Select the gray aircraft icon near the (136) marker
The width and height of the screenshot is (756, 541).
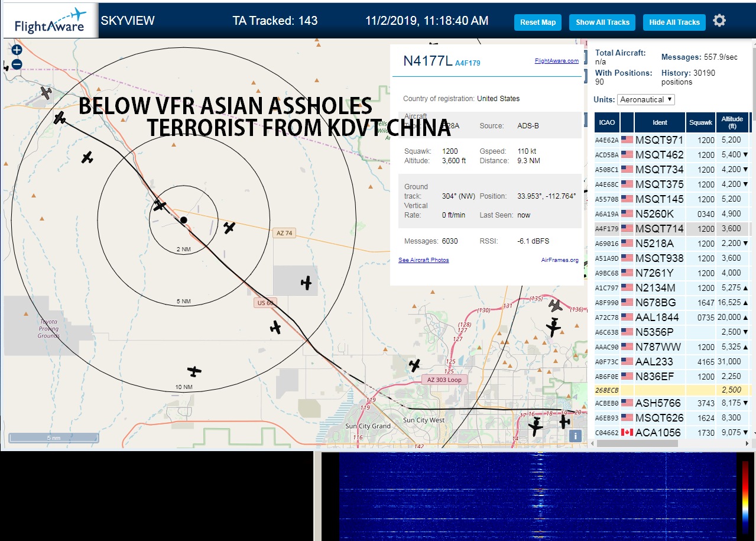[x=555, y=305]
